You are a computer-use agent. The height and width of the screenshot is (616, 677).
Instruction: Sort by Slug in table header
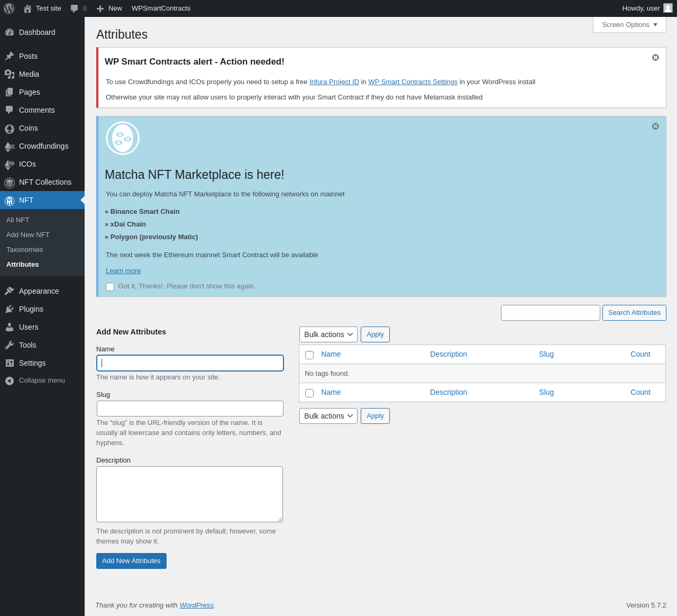pos(546,354)
